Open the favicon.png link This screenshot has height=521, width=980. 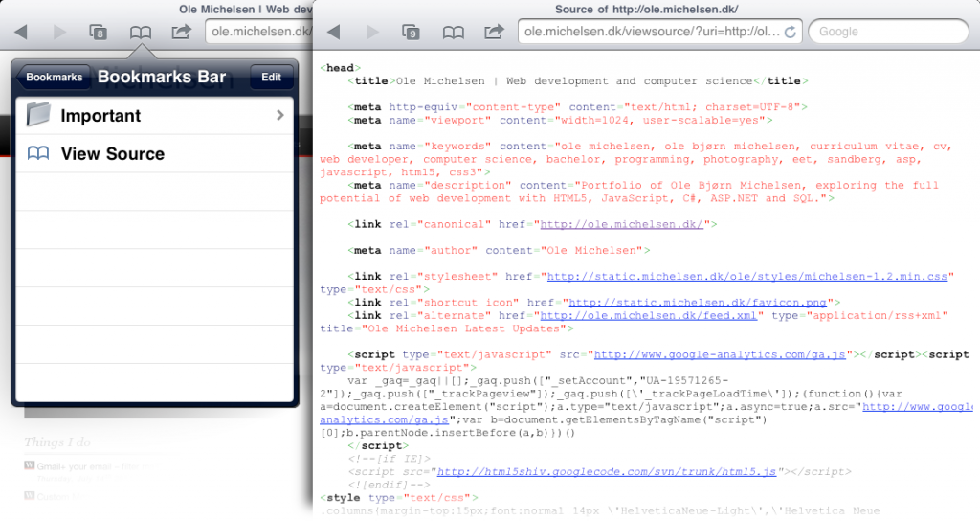pyautogui.click(x=698, y=303)
